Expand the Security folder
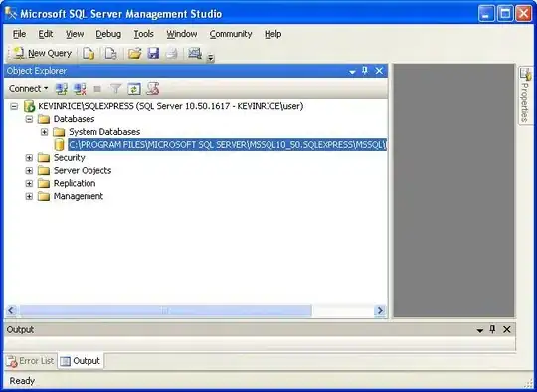This screenshot has height=392, width=537. pos(30,158)
